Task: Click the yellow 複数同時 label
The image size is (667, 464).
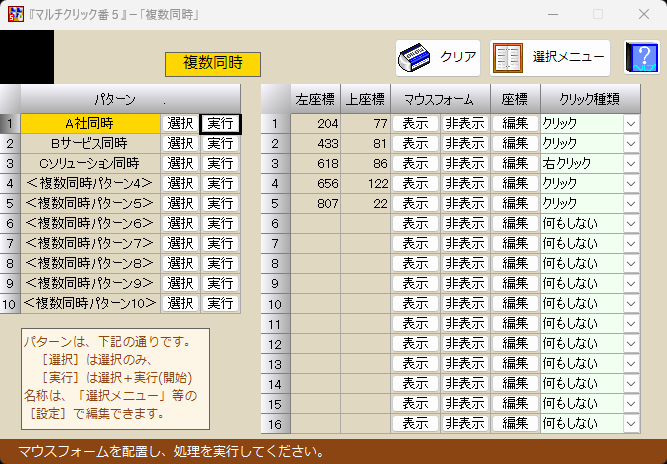Action: coord(212,63)
